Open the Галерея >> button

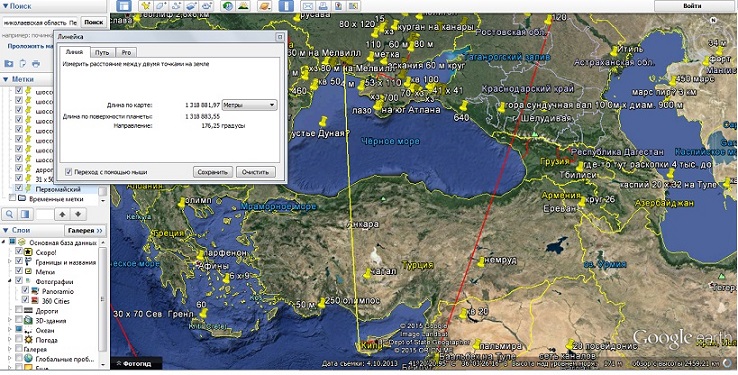click(85, 231)
